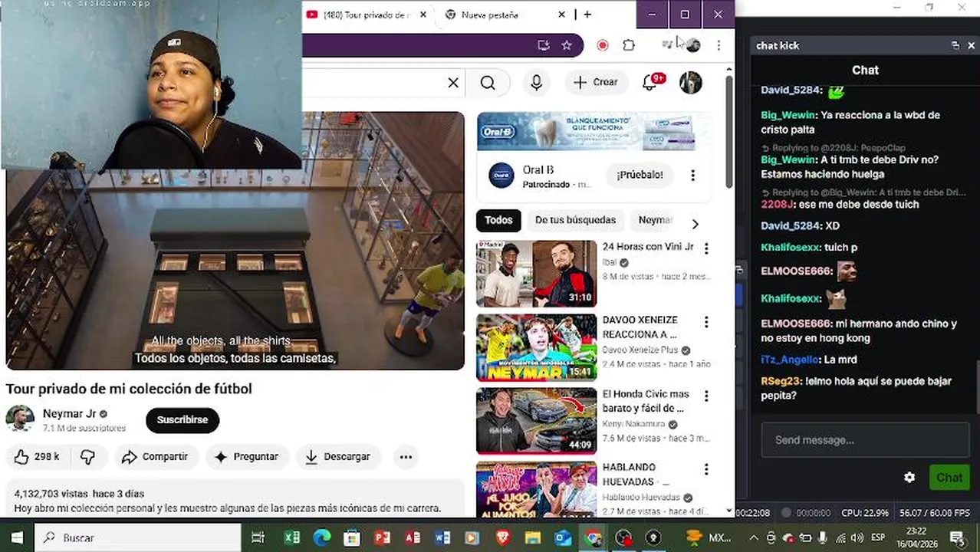980x552 pixels.
Task: Click the 'Send message...' chat input
Action: point(864,440)
